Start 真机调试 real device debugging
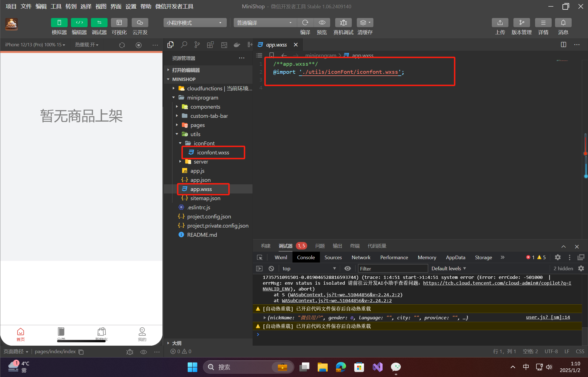 pyautogui.click(x=343, y=23)
